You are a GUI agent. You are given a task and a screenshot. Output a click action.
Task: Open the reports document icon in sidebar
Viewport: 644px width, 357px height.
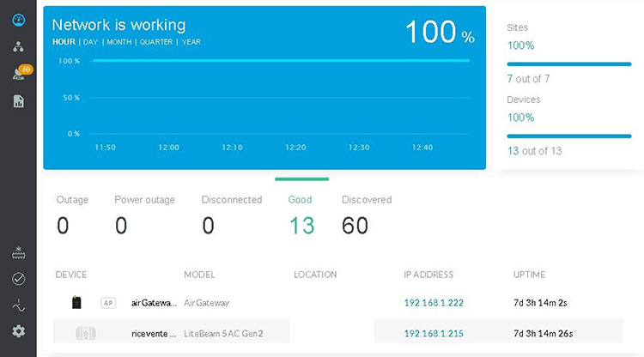point(19,101)
